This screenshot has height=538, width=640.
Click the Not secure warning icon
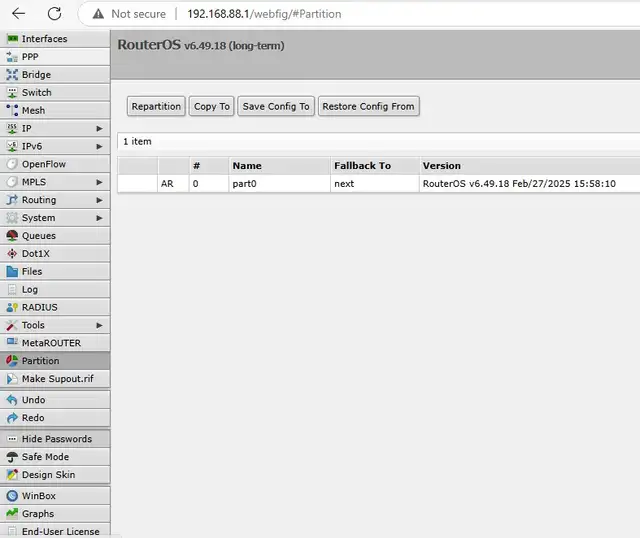[98, 14]
